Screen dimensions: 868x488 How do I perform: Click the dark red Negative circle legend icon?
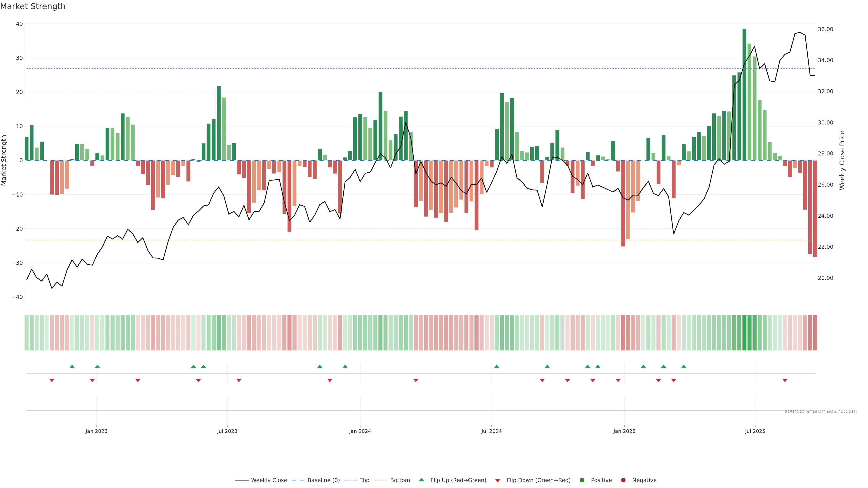click(x=623, y=480)
